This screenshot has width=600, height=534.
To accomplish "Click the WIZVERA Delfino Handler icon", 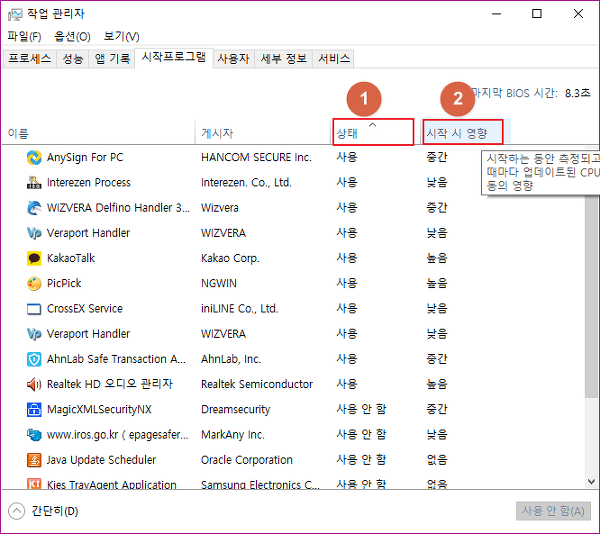I will 34,208.
